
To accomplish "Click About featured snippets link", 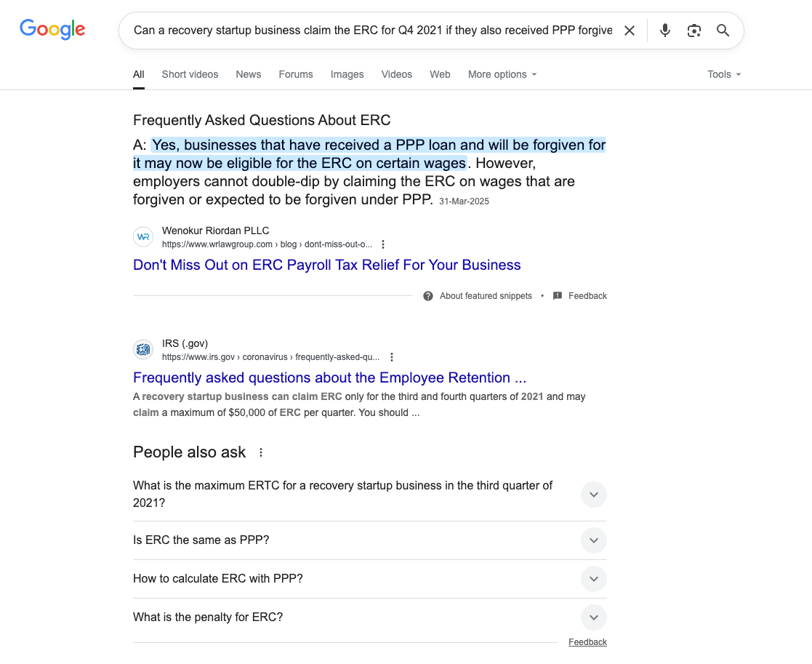I will pyautogui.click(x=486, y=296).
